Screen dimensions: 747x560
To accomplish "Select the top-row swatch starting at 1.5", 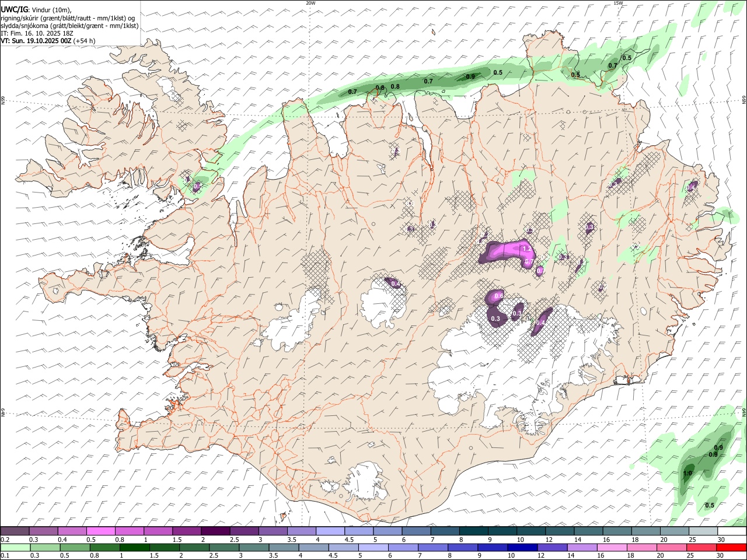I will click(187, 531).
